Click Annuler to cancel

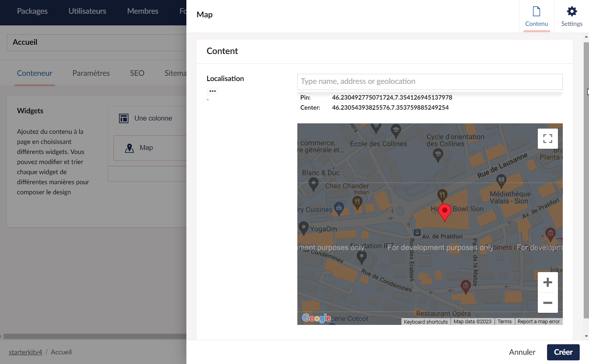522,352
